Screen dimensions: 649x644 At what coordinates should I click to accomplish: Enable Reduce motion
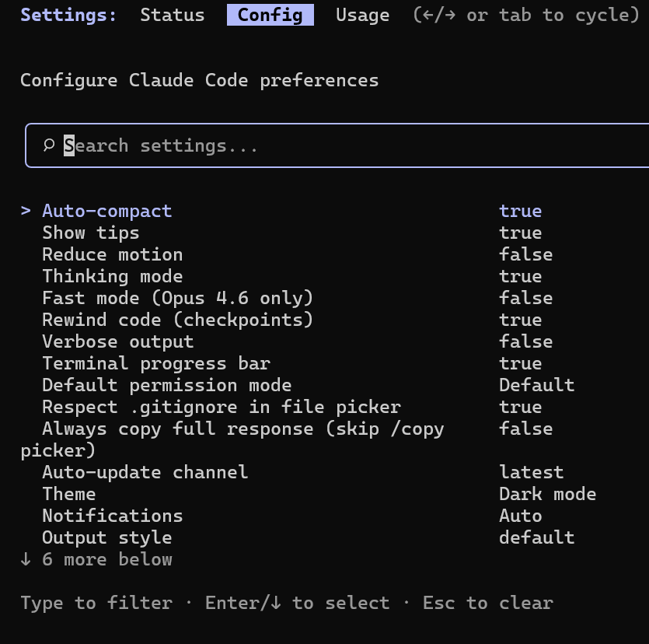coord(112,254)
